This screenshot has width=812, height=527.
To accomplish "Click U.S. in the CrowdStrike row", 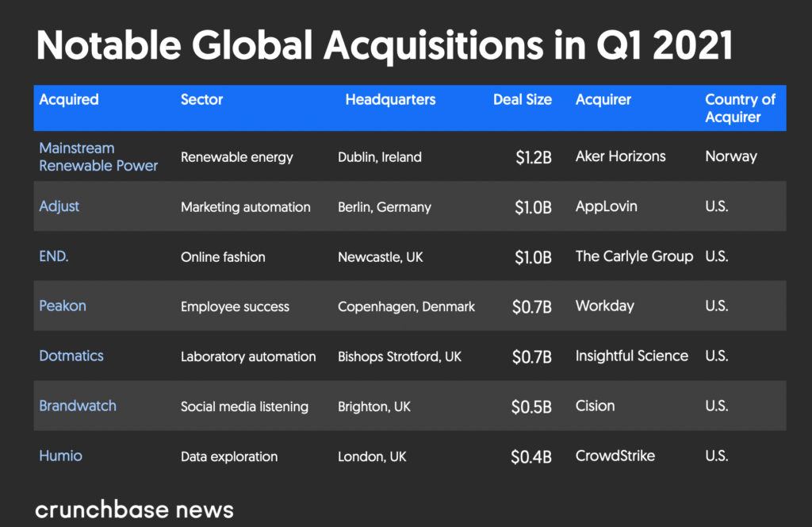I will pos(717,456).
